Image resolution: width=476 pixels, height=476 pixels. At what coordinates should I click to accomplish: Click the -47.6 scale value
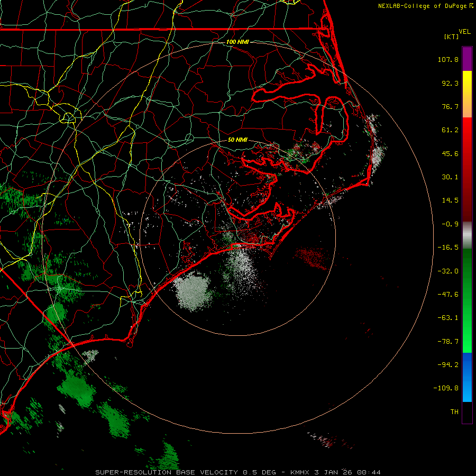(x=448, y=295)
